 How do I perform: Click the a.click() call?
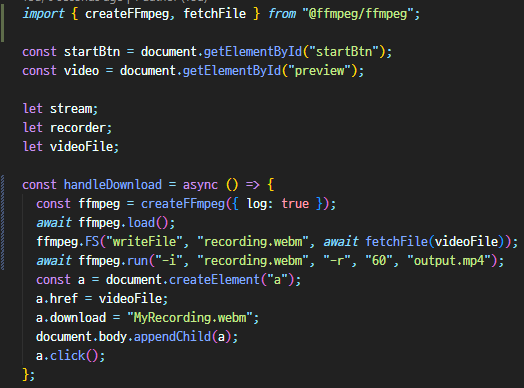[x=67, y=356]
